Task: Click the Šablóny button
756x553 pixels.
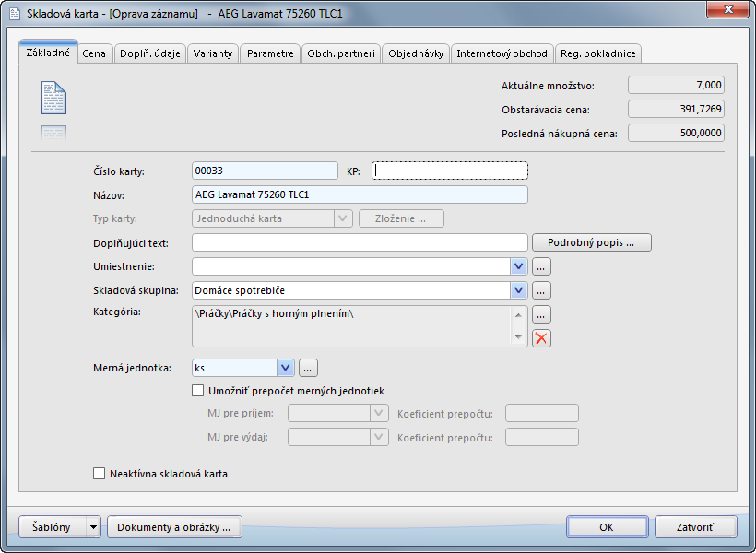Action: tap(52, 527)
